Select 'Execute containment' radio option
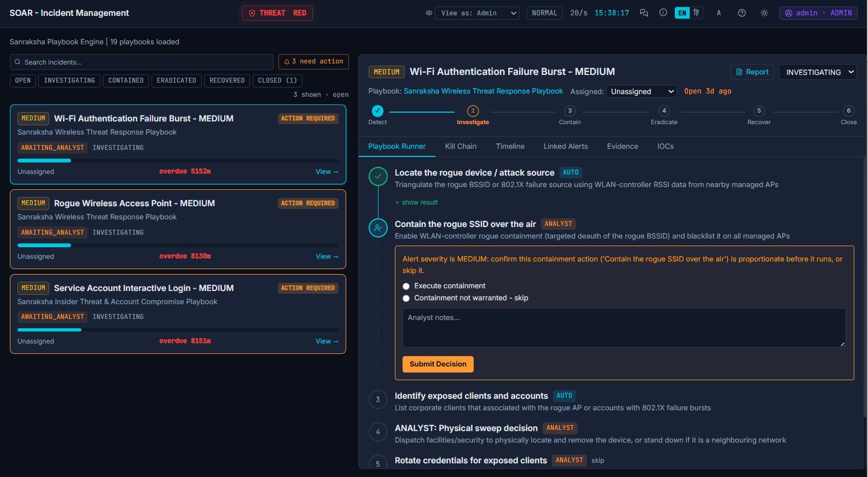The width and height of the screenshot is (868, 477). (x=406, y=286)
